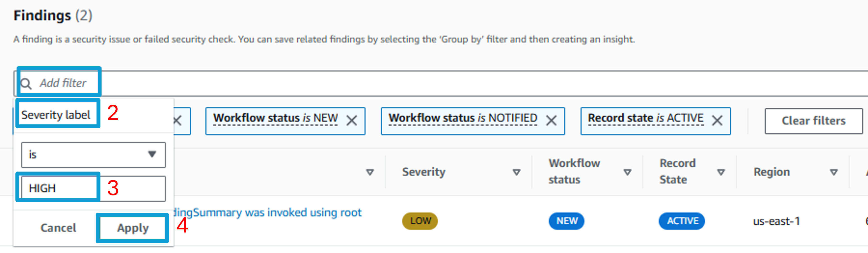Remove the Workflow status is NOTIFIED filter

(x=551, y=120)
